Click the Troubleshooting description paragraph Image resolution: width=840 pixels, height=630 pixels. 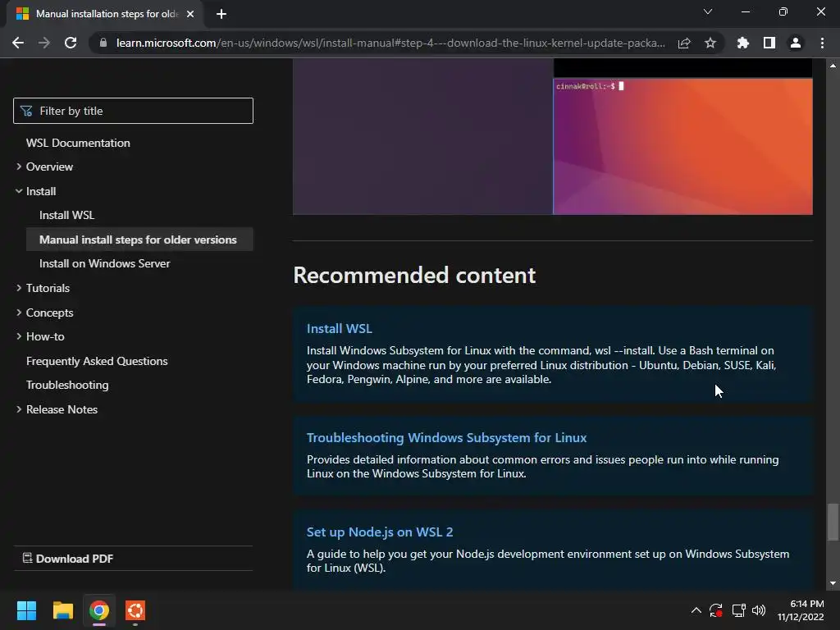point(542,467)
